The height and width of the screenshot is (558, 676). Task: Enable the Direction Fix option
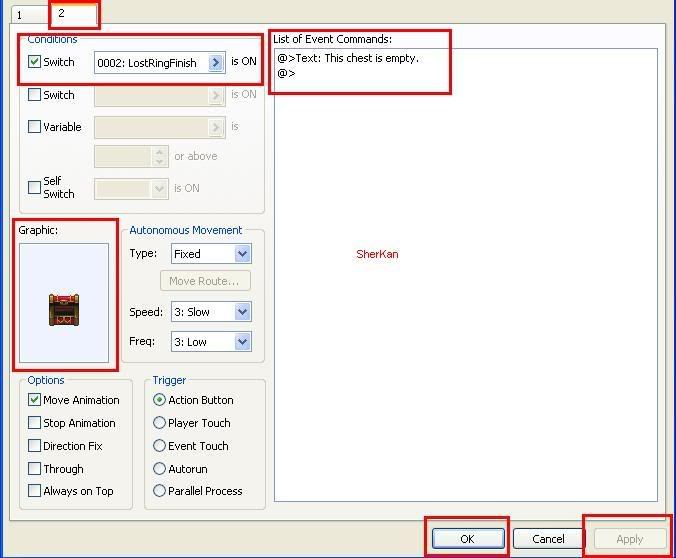click(35, 446)
